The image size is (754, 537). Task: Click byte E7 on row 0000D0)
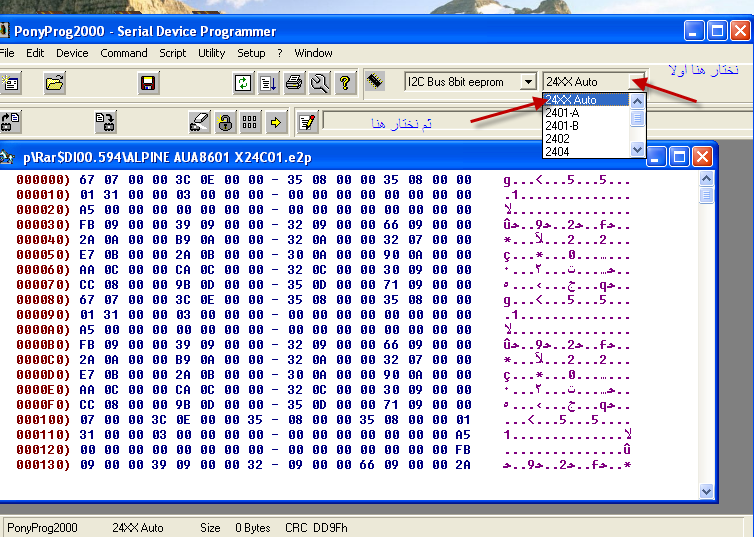pyautogui.click(x=87, y=375)
